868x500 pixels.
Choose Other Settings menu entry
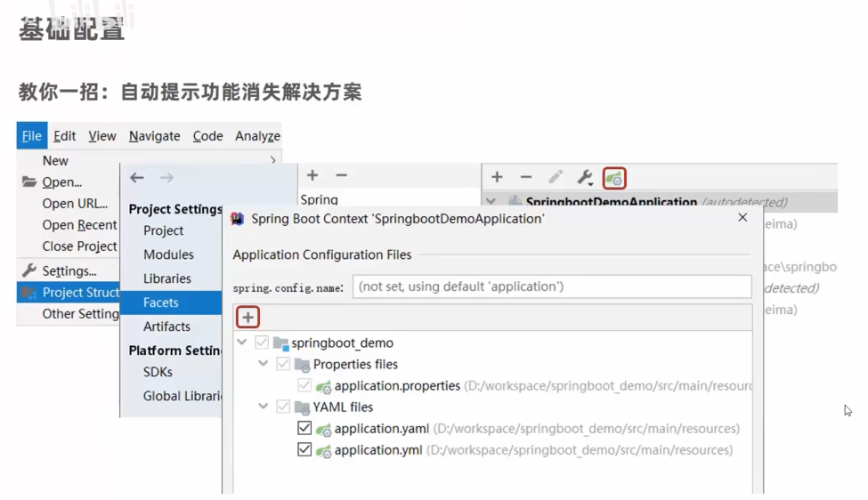(81, 313)
